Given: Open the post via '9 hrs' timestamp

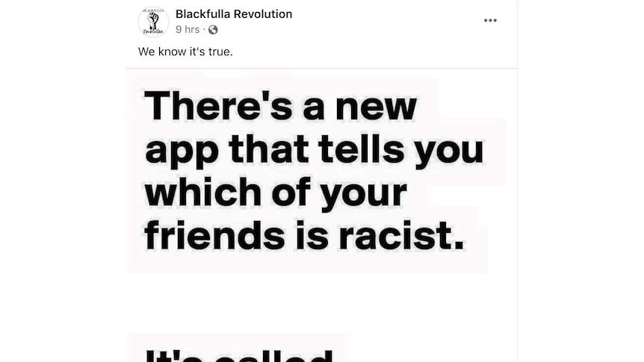Looking at the screenshot, I should coord(188,30).
